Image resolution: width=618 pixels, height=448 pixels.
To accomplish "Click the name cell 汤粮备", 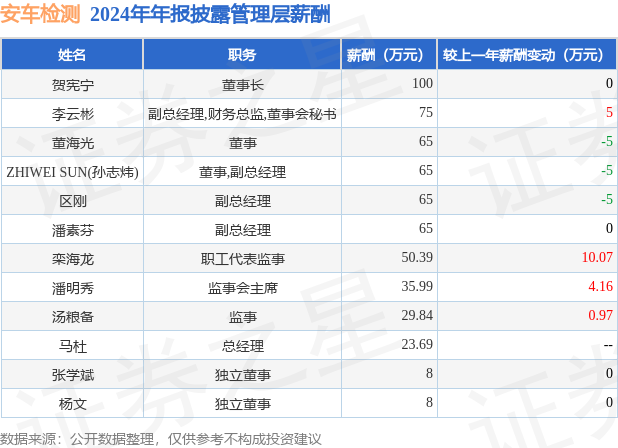I will tap(73, 317).
